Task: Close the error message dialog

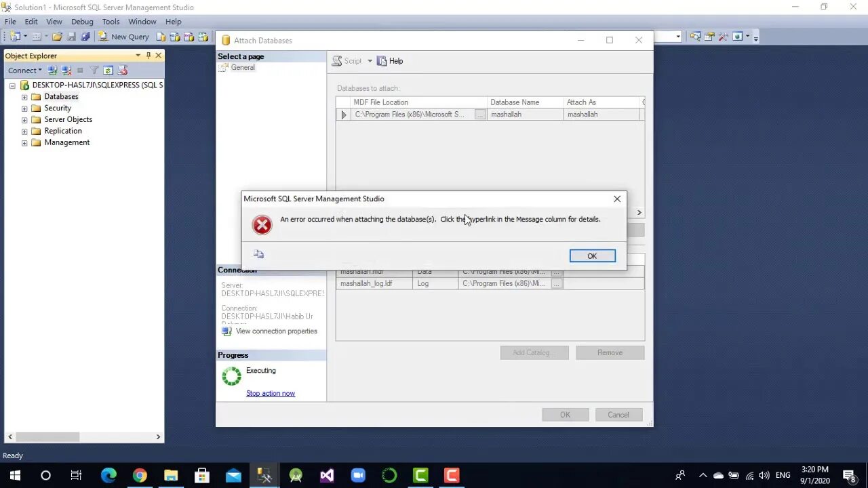Action: coord(616,199)
